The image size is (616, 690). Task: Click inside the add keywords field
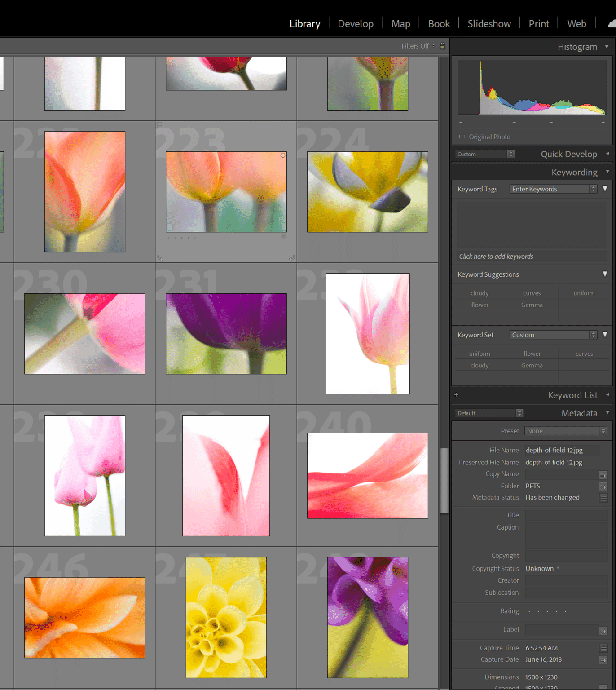[532, 256]
